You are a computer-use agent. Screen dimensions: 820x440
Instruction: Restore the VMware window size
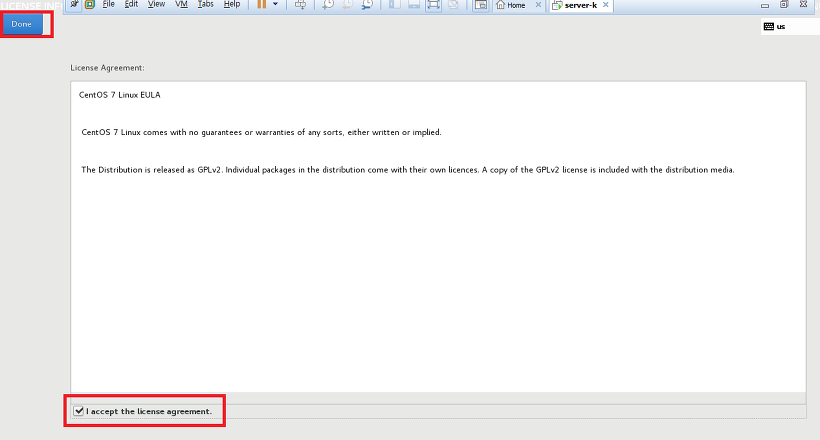784,5
